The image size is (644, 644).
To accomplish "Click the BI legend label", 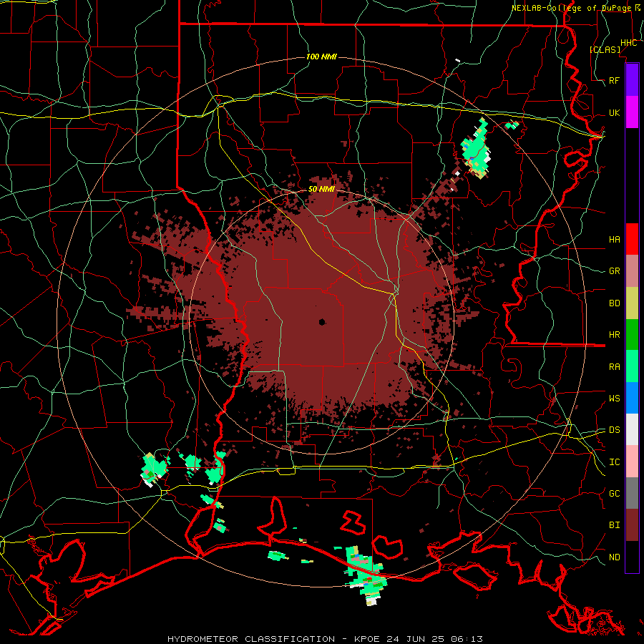I will pyautogui.click(x=614, y=525).
